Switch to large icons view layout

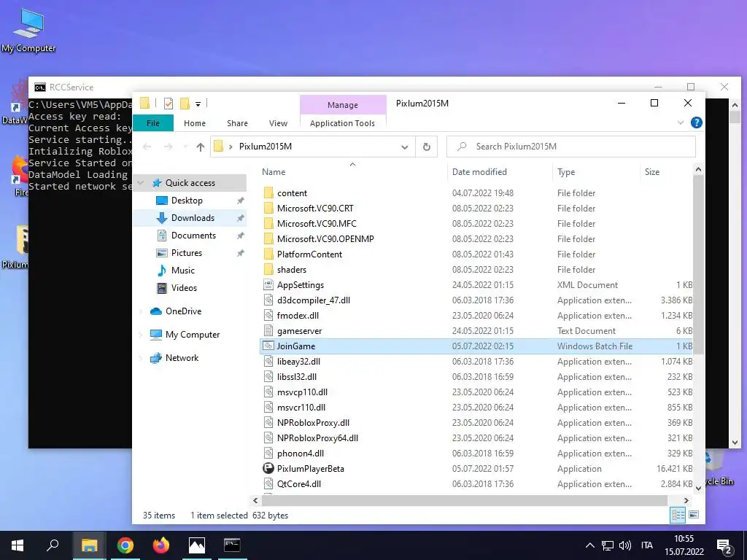click(x=694, y=515)
